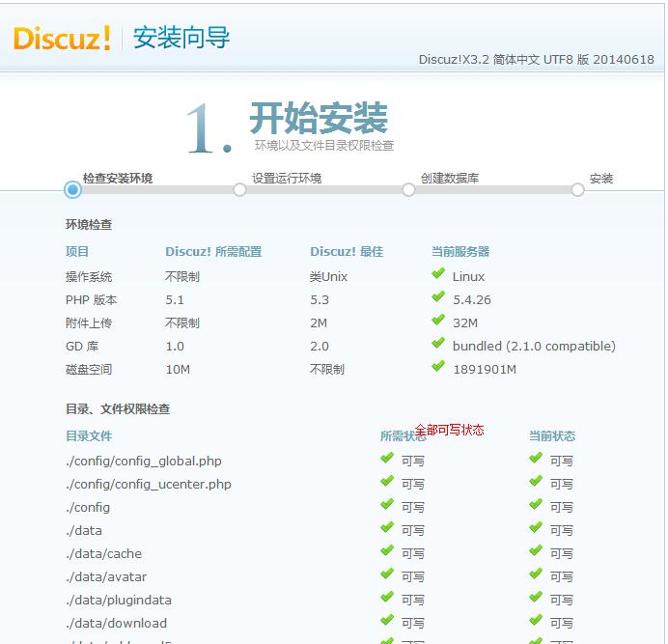This screenshot has width=668, height=644.
Task: Click 当前状态 checkmark for config_ucenter.php row
Action: pos(536,481)
